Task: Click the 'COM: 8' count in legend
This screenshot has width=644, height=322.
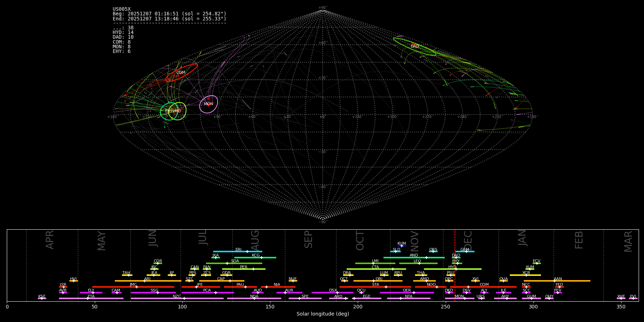Action: [x=122, y=42]
